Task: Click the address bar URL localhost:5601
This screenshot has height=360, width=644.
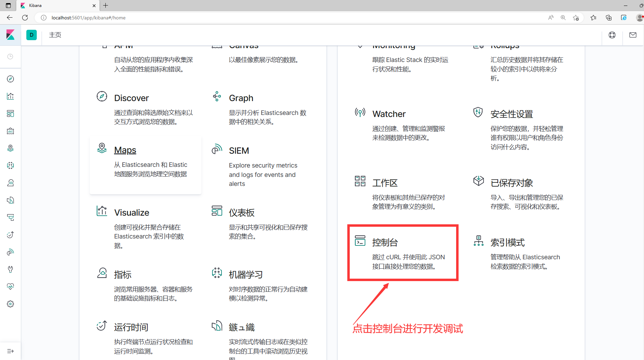Action: pos(88,18)
